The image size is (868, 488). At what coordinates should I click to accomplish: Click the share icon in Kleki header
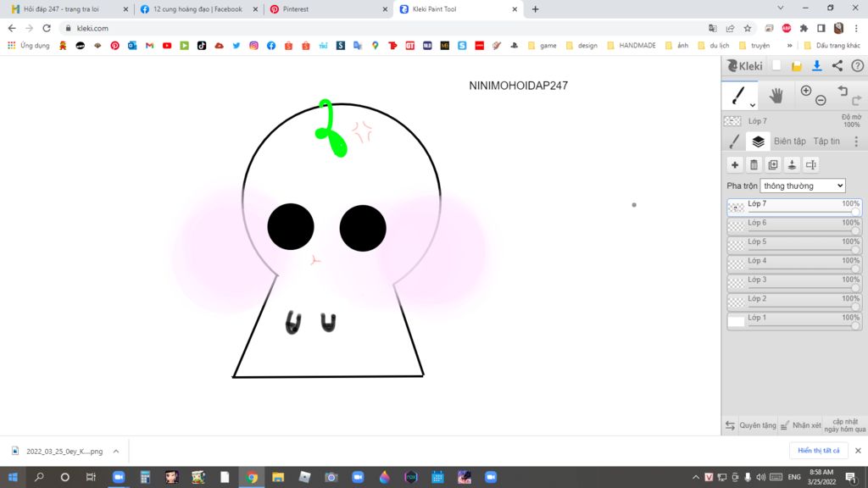(837, 66)
